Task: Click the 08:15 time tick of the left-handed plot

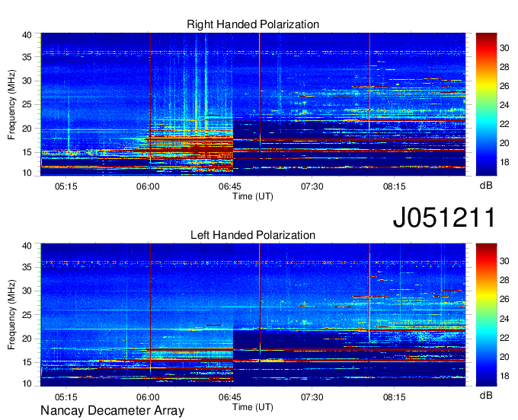Action: point(394,397)
